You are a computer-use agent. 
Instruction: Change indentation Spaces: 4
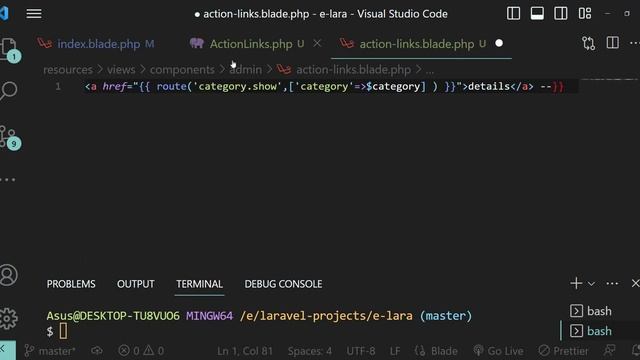tap(310, 351)
